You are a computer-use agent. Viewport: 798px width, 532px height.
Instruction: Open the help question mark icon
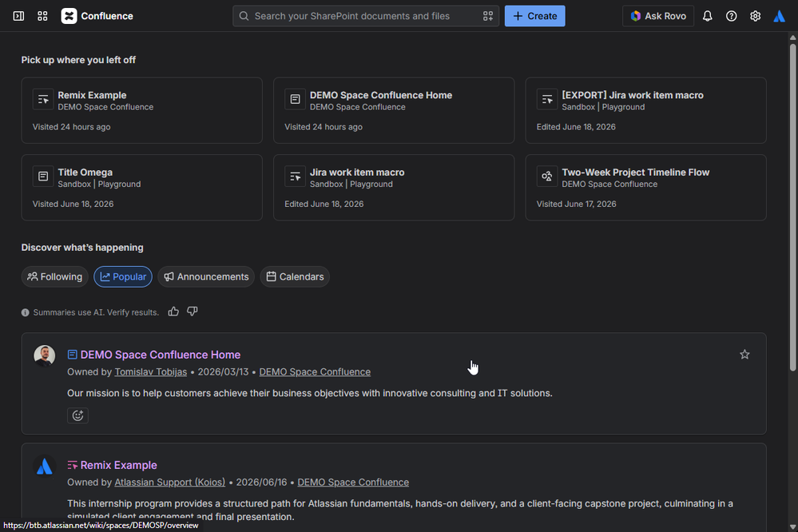[x=732, y=16]
